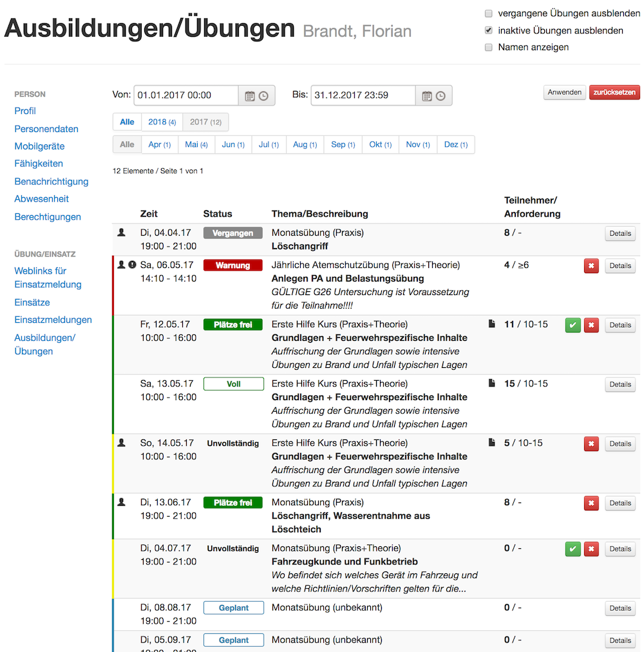Image resolution: width=644 pixels, height=652 pixels.
Task: Open Details for the 04.04.17 Löschangriff exercise
Action: point(620,234)
